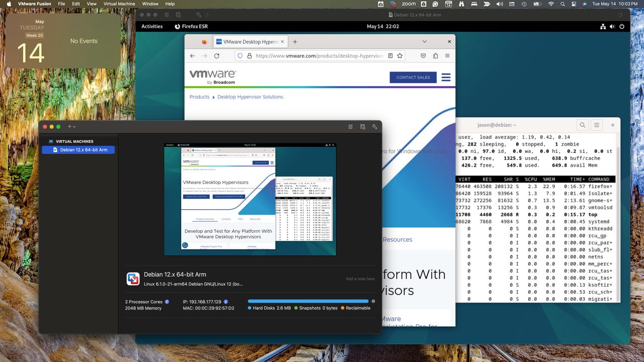Toggle Reader View in the Firefox address bar

tap(390, 56)
